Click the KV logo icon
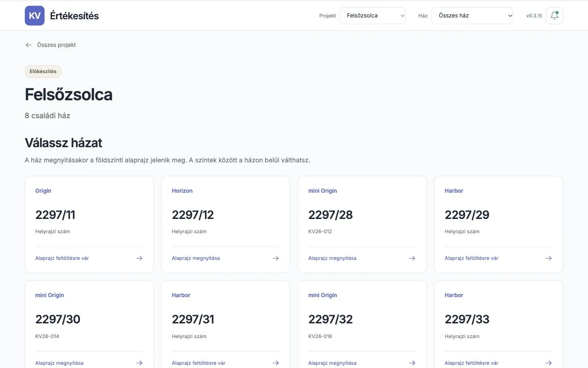 coord(34,16)
